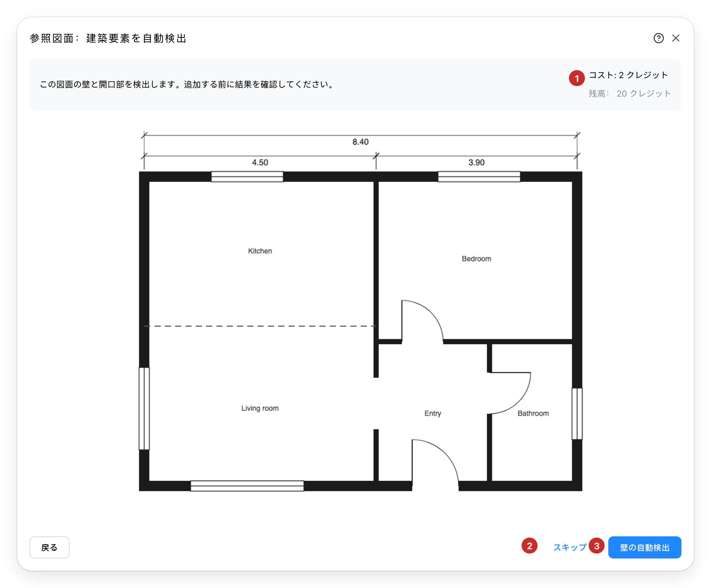This screenshot has width=711, height=588.
Task: Open the help question mark icon
Action: point(658,38)
